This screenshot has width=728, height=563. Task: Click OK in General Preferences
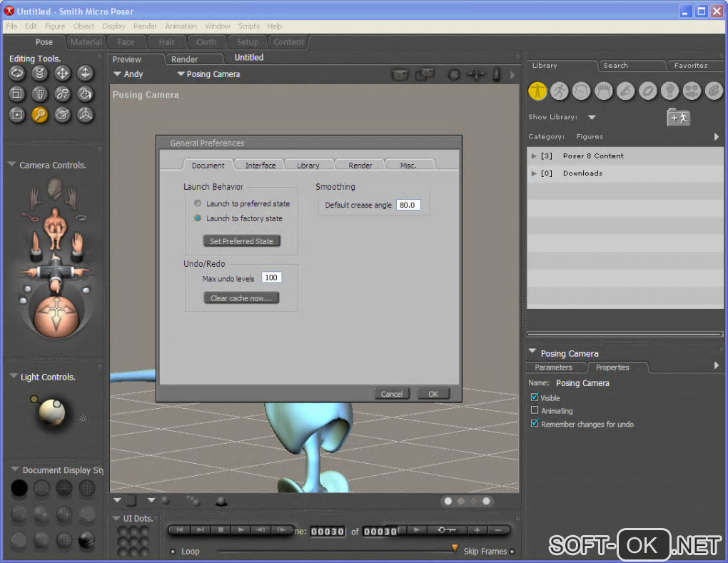click(x=433, y=394)
